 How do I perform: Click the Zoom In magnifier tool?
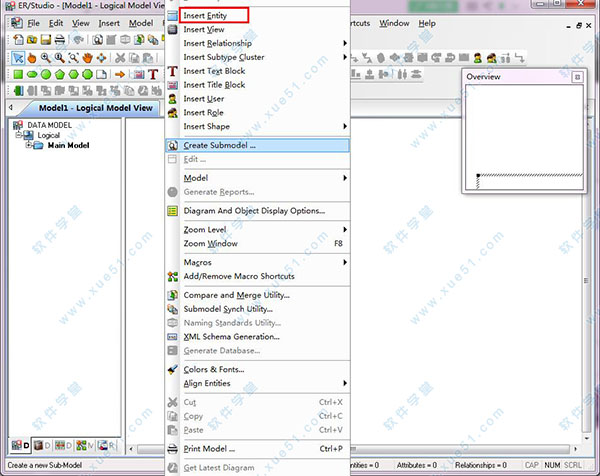pyautogui.click(x=46, y=58)
